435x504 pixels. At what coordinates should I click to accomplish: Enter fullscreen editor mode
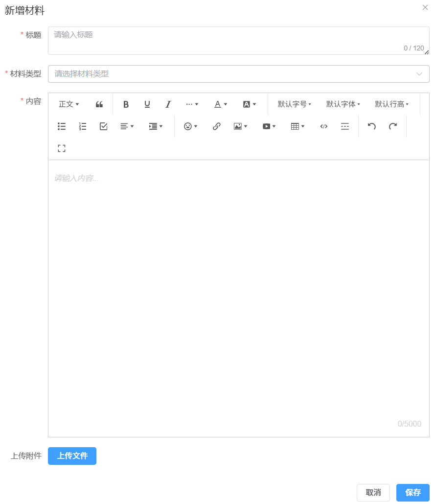[62, 148]
